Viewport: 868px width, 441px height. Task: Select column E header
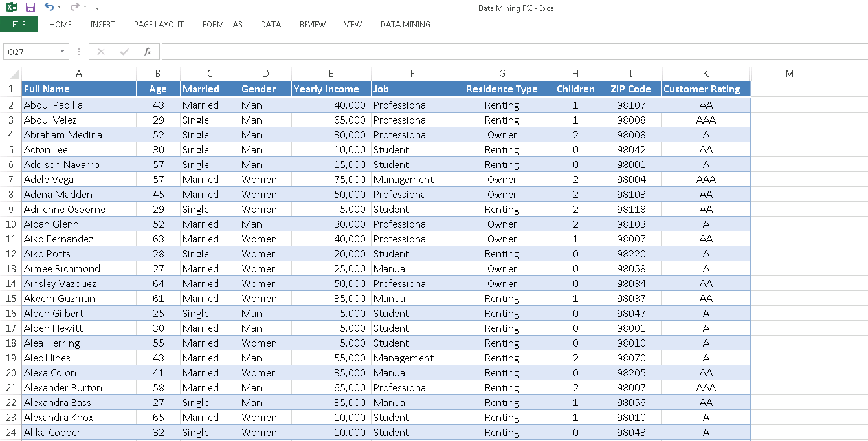coord(331,74)
